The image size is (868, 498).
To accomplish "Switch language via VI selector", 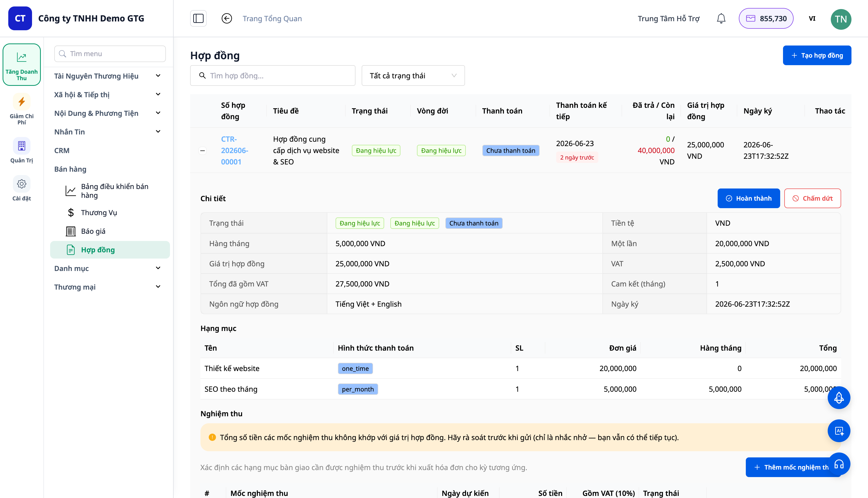I will (x=812, y=18).
